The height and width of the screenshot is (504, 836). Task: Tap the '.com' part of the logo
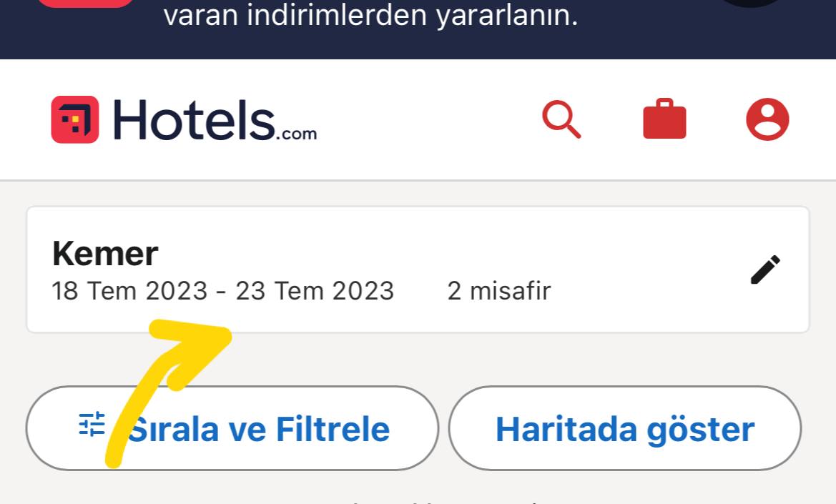[297, 134]
